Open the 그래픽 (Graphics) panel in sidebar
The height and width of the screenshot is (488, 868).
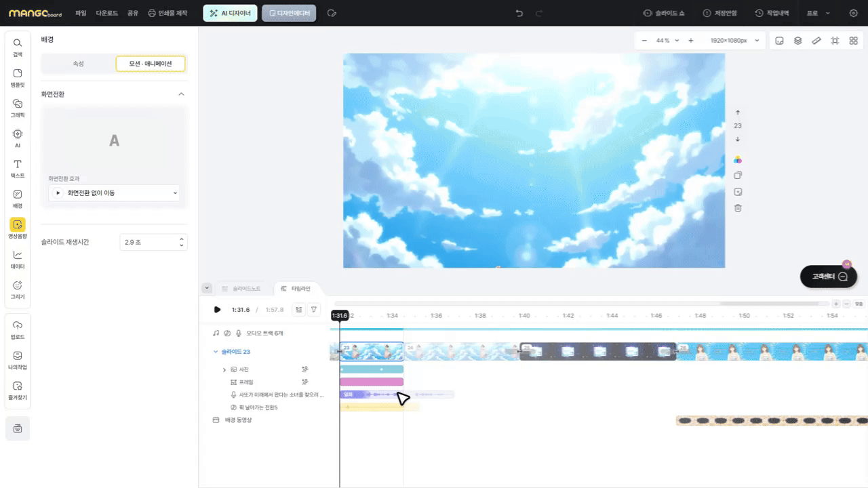point(18,108)
